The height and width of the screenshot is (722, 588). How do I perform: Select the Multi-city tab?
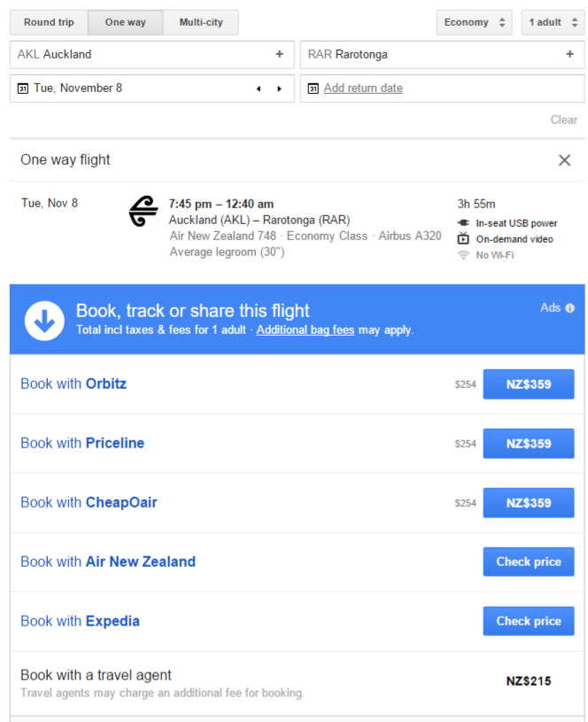click(x=201, y=22)
